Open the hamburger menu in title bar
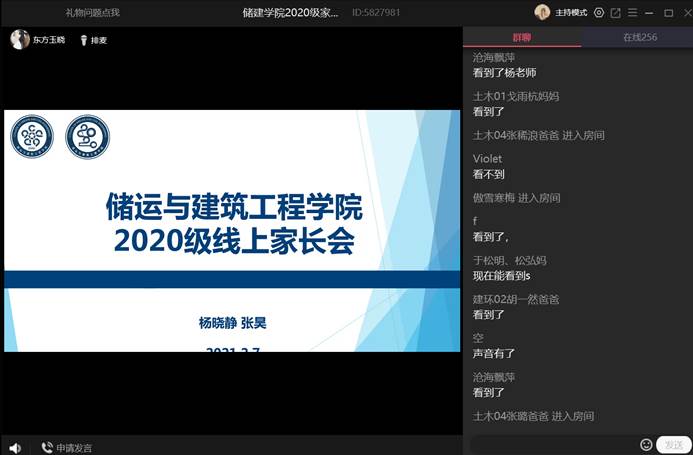This screenshot has width=693, height=455. tap(633, 13)
